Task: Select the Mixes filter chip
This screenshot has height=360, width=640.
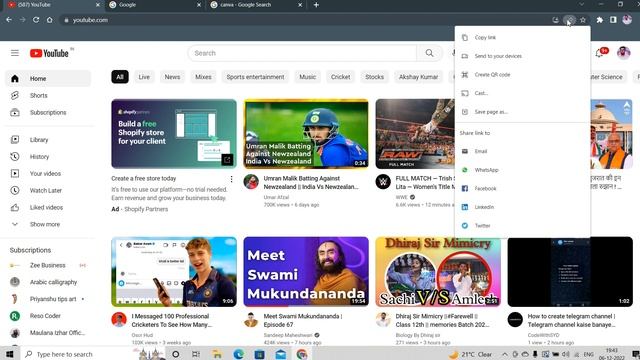Action: tap(203, 77)
